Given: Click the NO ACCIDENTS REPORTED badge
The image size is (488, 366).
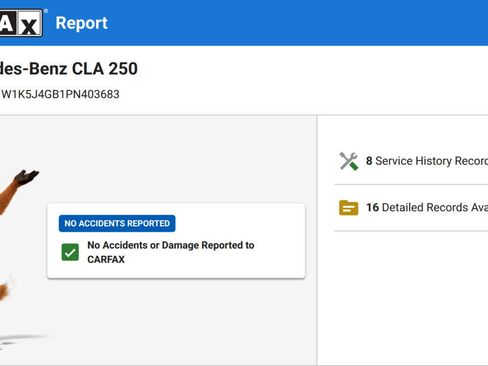Looking at the screenshot, I should click(117, 223).
